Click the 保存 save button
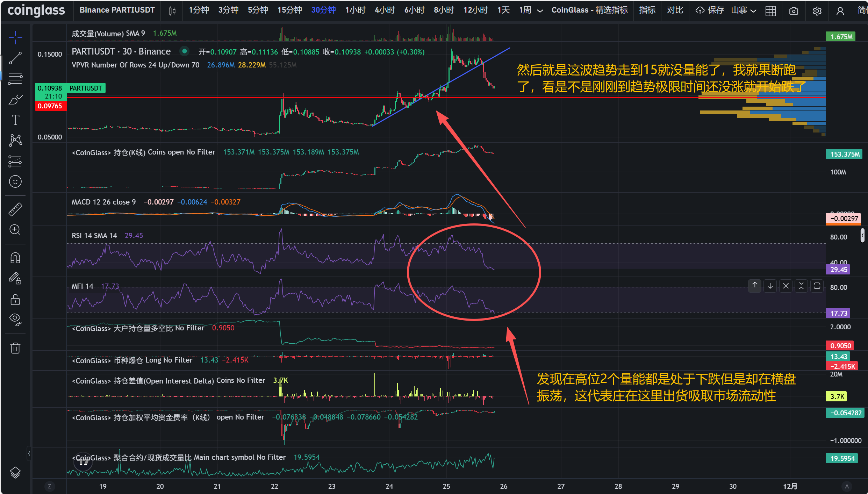This screenshot has width=868, height=494. click(x=710, y=10)
